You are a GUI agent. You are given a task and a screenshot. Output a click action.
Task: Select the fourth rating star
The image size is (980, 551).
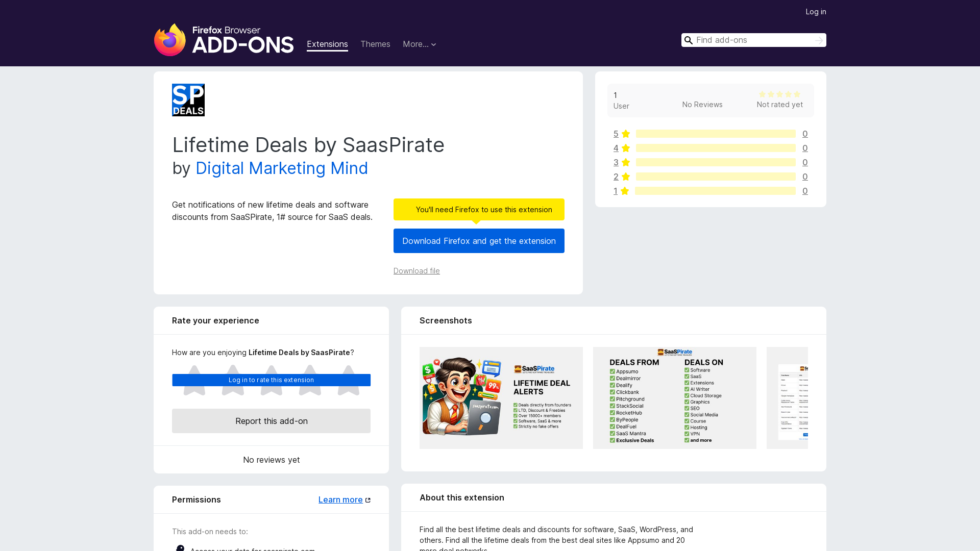coord(310,380)
